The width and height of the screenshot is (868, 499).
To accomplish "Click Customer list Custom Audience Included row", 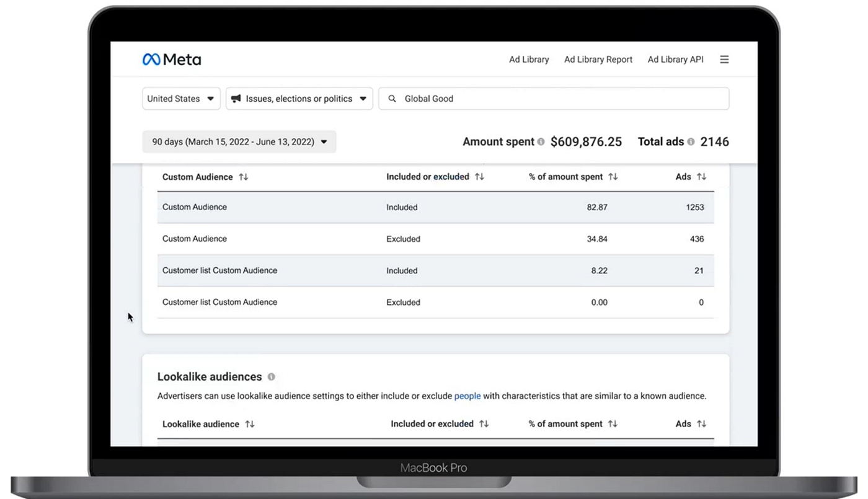I will (436, 270).
